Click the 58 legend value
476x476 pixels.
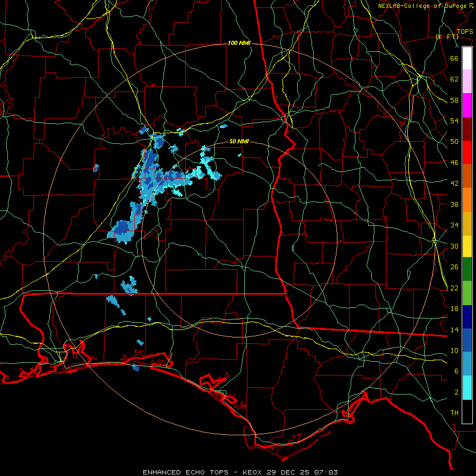click(x=454, y=100)
